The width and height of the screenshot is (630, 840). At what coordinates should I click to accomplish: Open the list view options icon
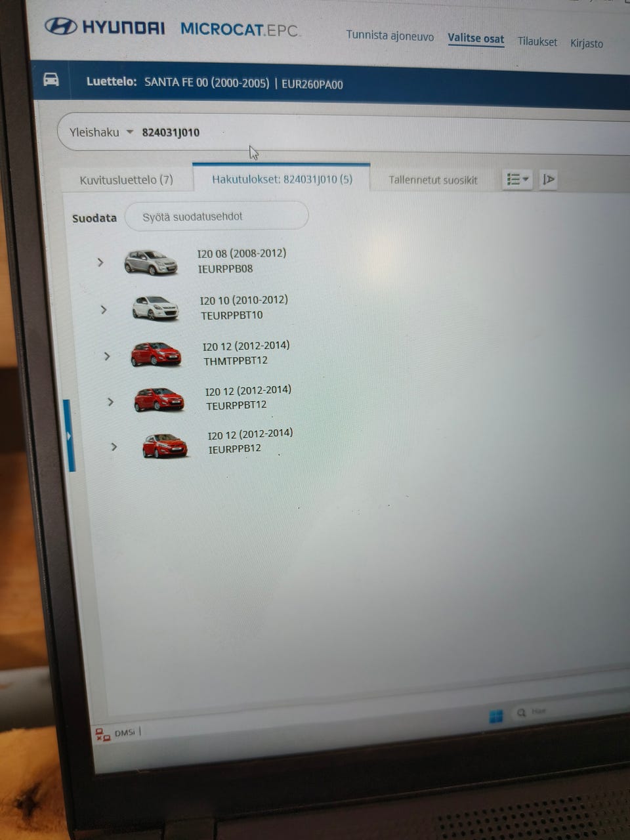[517, 179]
